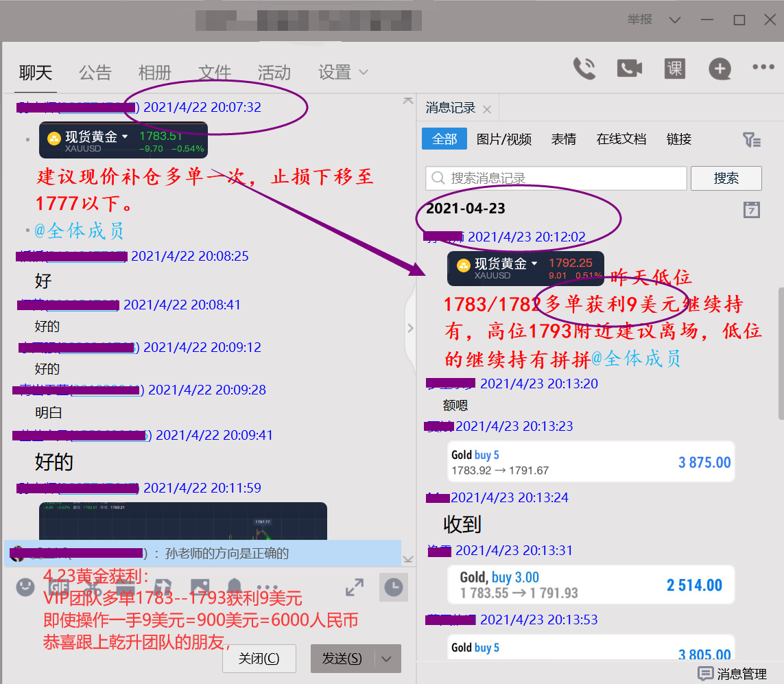The image size is (784, 684).
Task: Open the emoji picker smiley icon
Action: pos(25,587)
